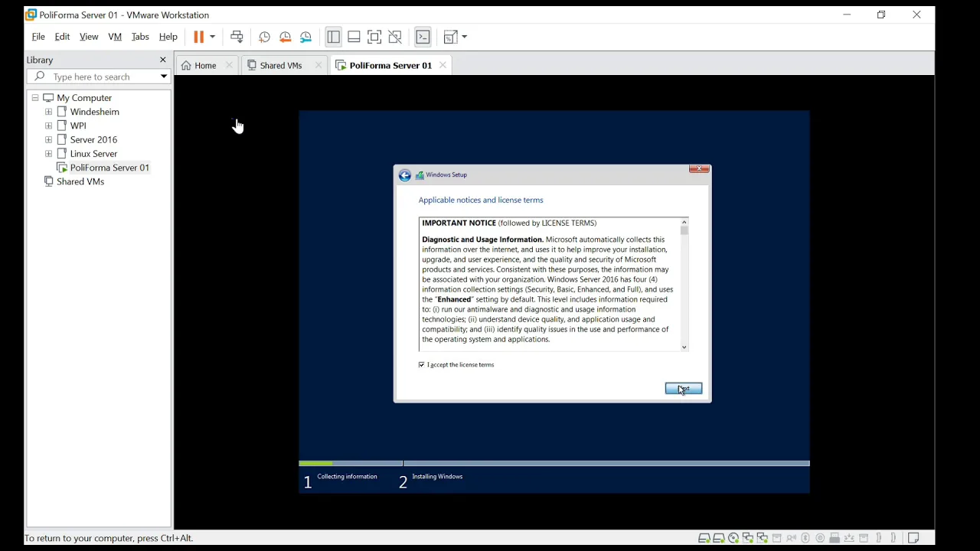This screenshot has height=551, width=980.
Task: Open the Edit menu
Action: point(63,37)
